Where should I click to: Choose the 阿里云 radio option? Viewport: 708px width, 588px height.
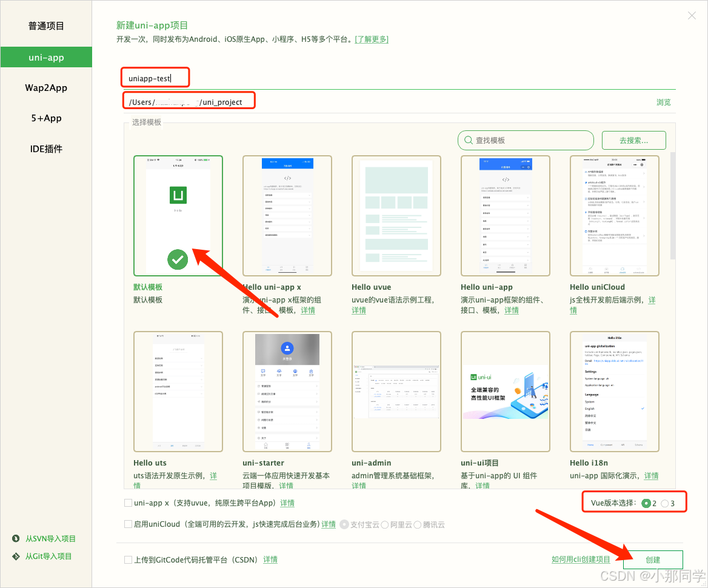385,524
